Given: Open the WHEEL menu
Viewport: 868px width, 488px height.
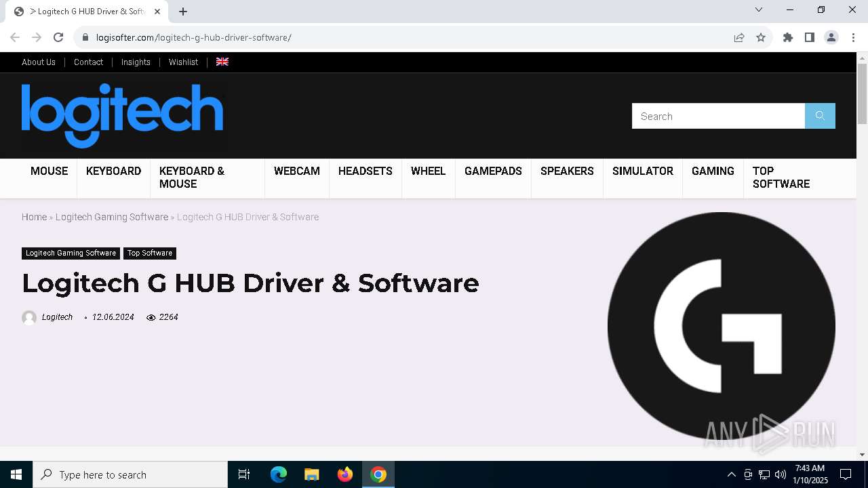Looking at the screenshot, I should click(x=428, y=171).
